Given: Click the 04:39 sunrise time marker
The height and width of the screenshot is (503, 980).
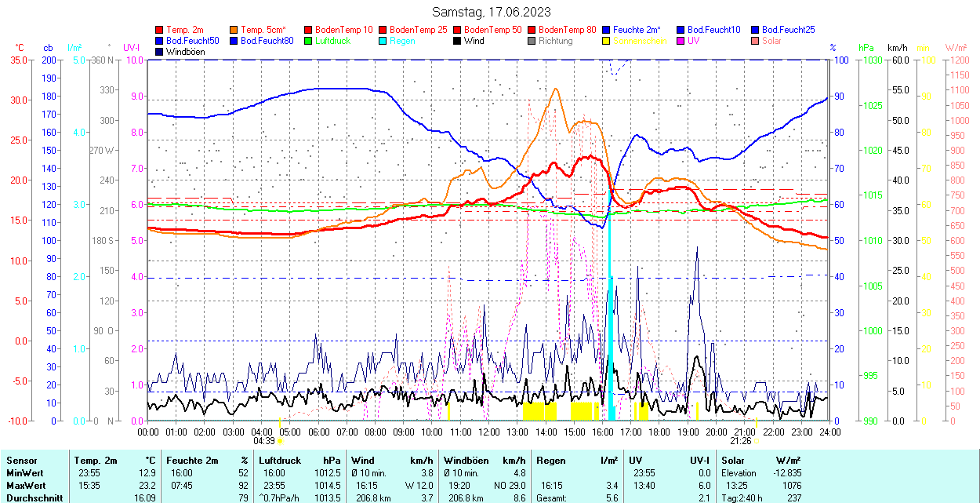Looking at the screenshot, I should click(x=263, y=441).
